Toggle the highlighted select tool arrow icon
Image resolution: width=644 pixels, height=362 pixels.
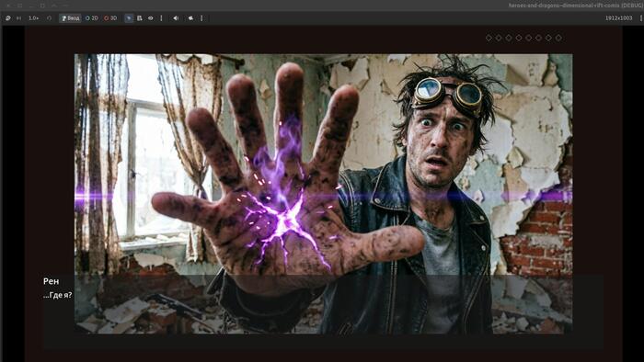tap(129, 18)
